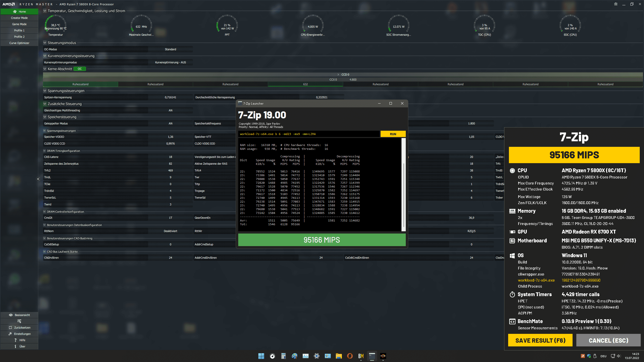644x362 pixels.
Task: Open the Windows Start menu
Action: 261,356
